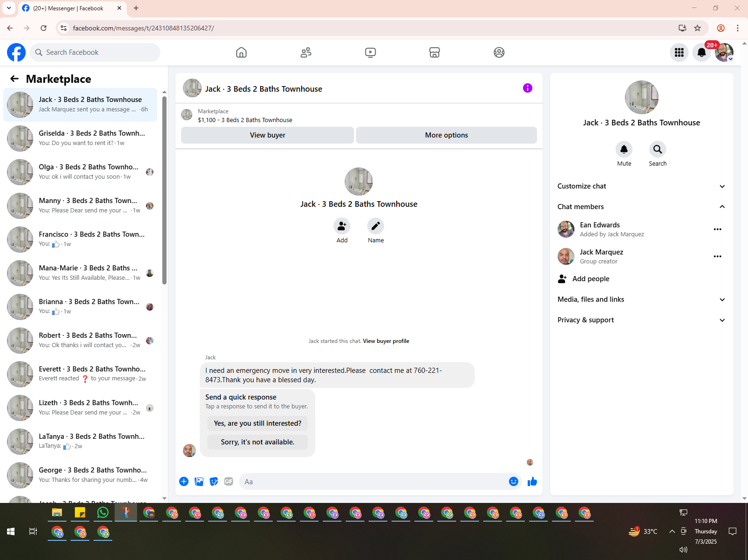Open the Marketplace storefront icon in top navigation
Screen dimensions: 748x560
(435, 52)
